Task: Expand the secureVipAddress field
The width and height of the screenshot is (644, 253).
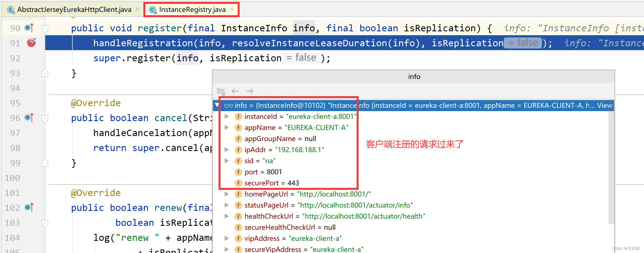Action: coord(227,249)
